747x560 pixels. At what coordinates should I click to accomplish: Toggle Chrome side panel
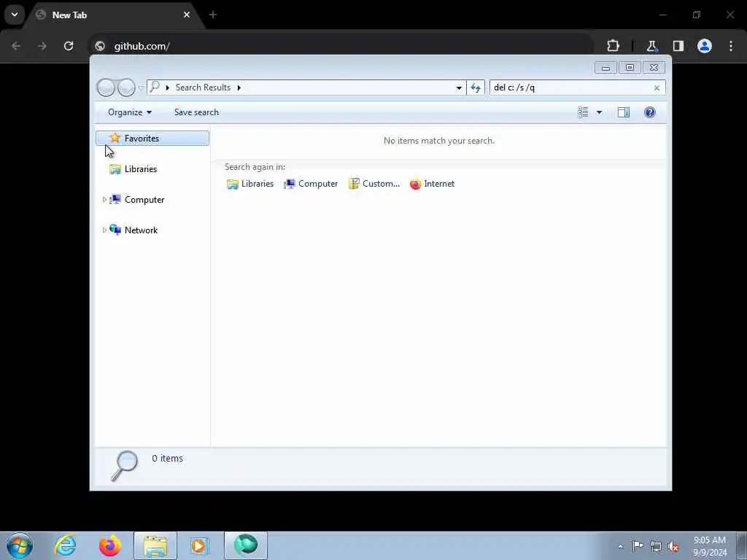pos(678,46)
